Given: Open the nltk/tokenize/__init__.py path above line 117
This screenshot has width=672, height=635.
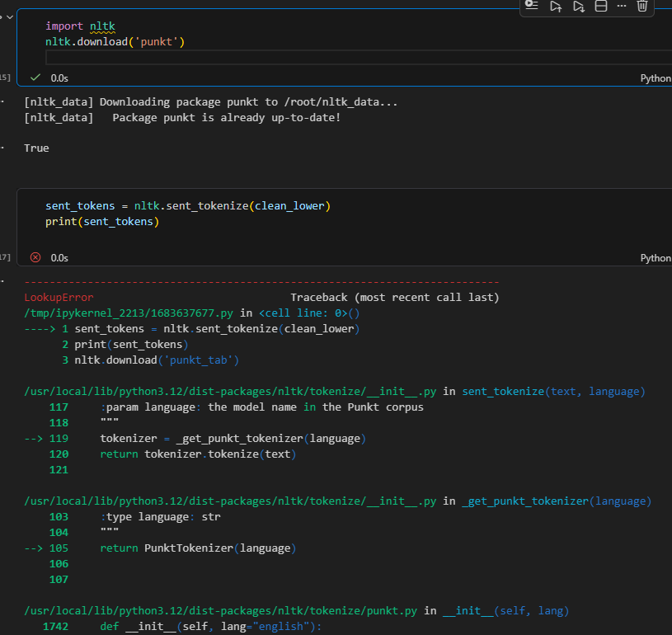Looking at the screenshot, I should pyautogui.click(x=230, y=392).
